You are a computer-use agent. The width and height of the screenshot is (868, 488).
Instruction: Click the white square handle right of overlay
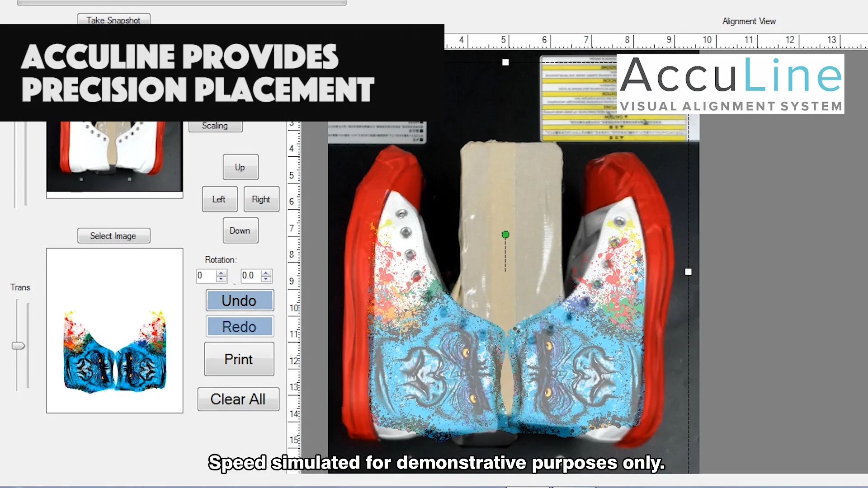688,272
